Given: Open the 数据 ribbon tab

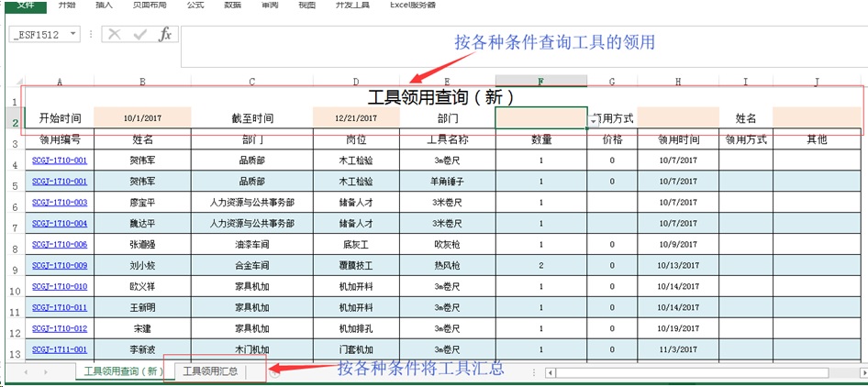Looking at the screenshot, I should (x=233, y=5).
